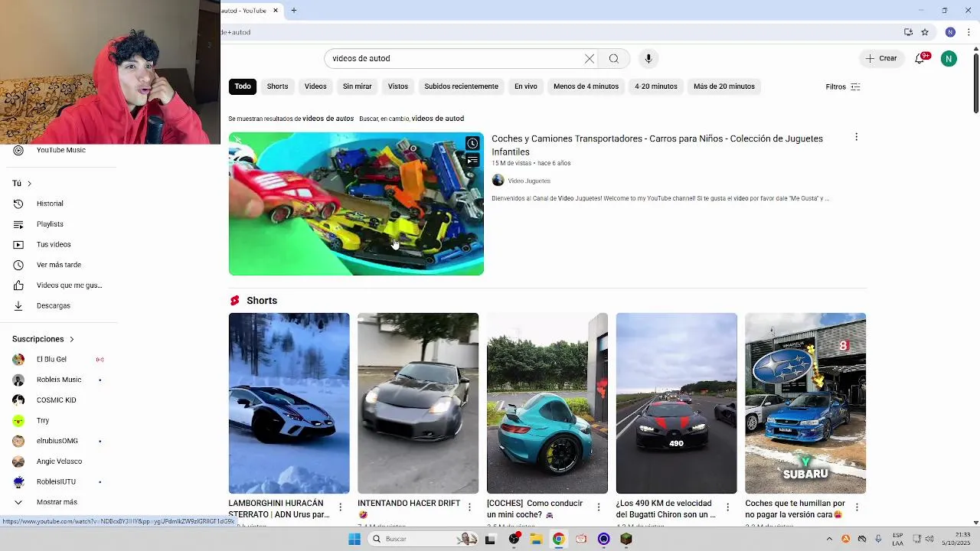Screen dimensions: 980x551
Task: Open YouTube Music in sidebar
Action: 61,150
